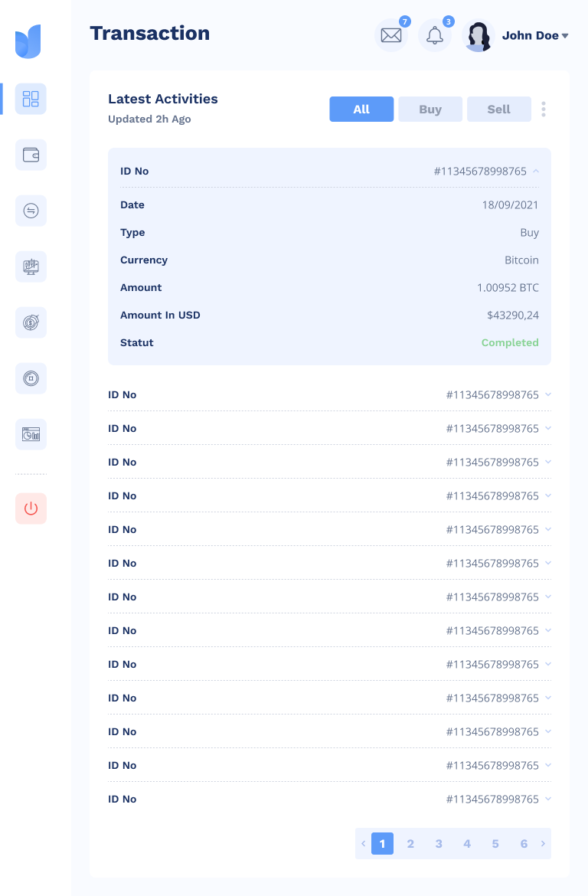The image size is (588, 896).
Task: Switch to the Buy filter tab
Action: click(x=430, y=109)
